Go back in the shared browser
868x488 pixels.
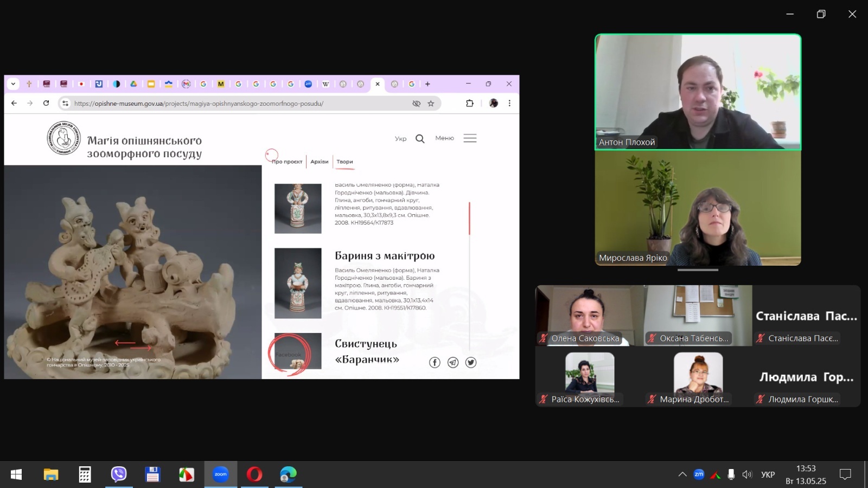pos(14,103)
